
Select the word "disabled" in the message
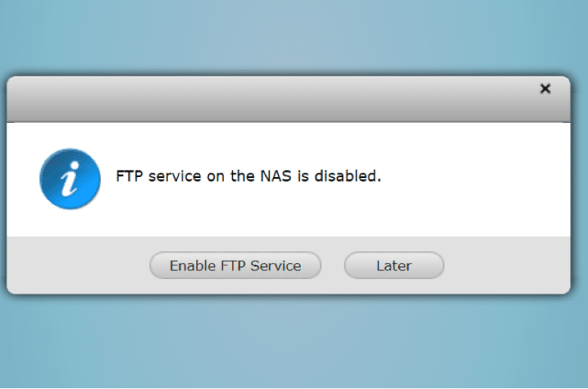point(348,176)
